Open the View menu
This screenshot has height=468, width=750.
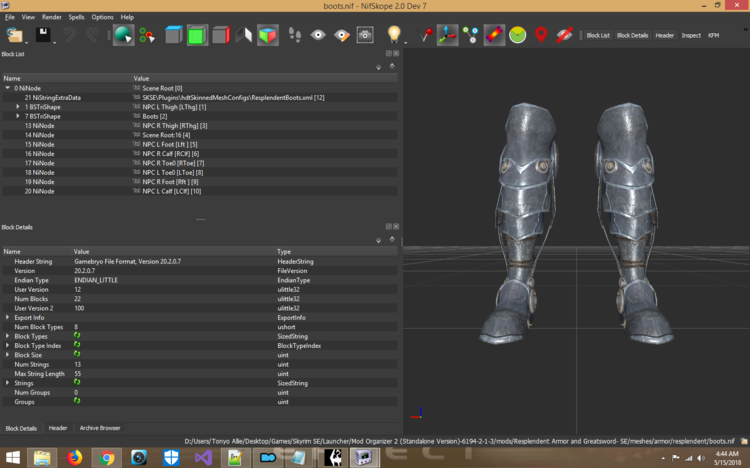[x=28, y=17]
